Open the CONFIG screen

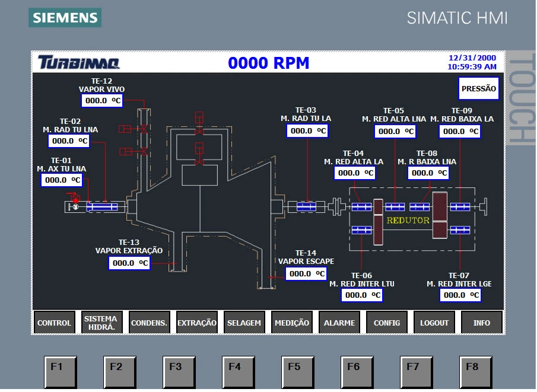pyautogui.click(x=387, y=322)
